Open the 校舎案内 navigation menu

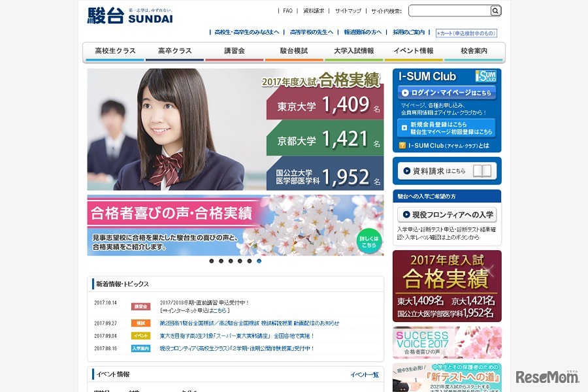[474, 50]
